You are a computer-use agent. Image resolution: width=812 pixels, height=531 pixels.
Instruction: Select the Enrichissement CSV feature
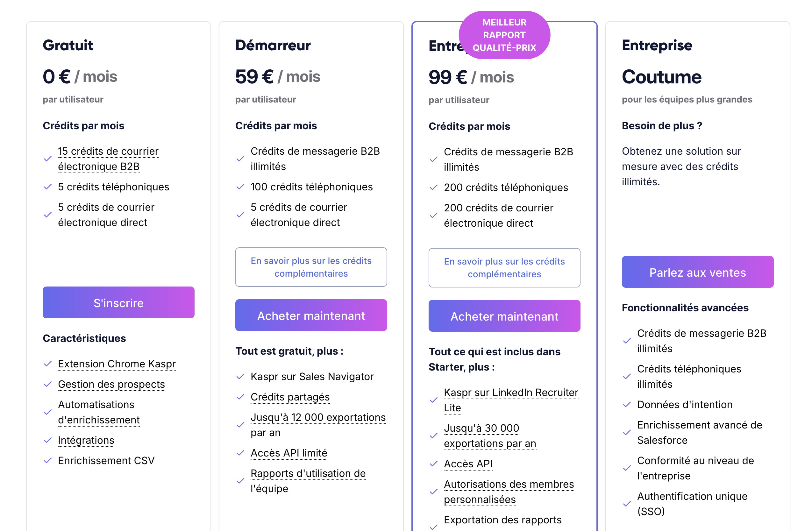106,461
